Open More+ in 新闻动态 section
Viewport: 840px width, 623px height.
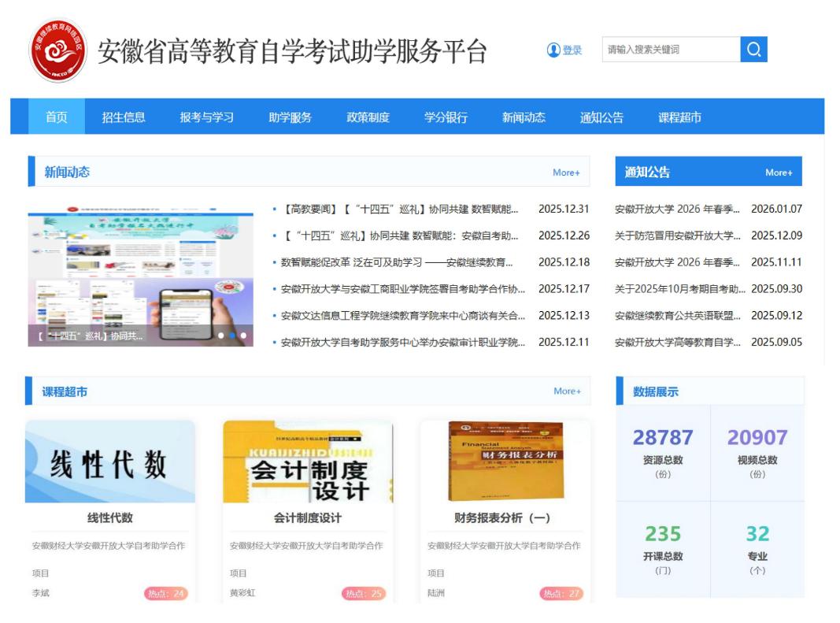tap(565, 172)
